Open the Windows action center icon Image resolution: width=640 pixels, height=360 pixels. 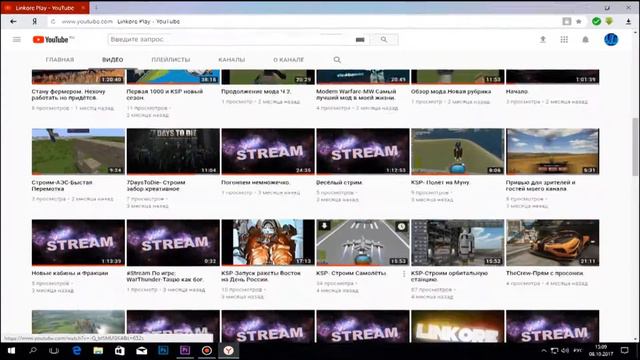point(624,351)
